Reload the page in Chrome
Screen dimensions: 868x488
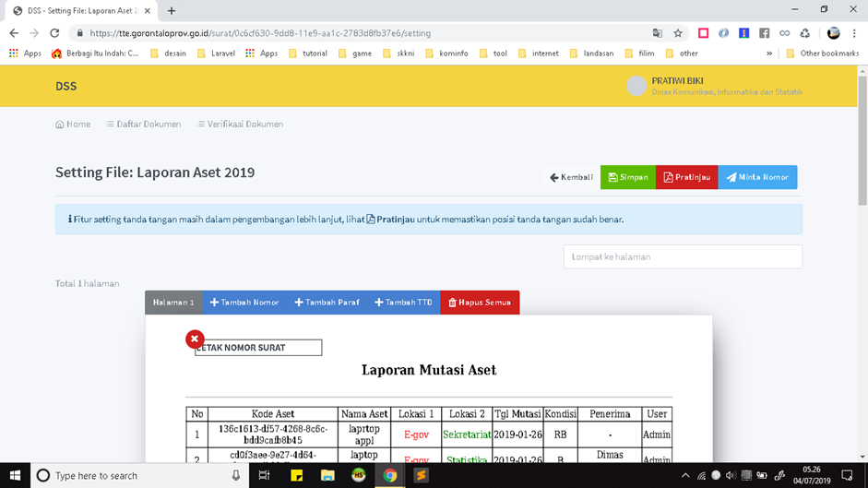tap(54, 33)
